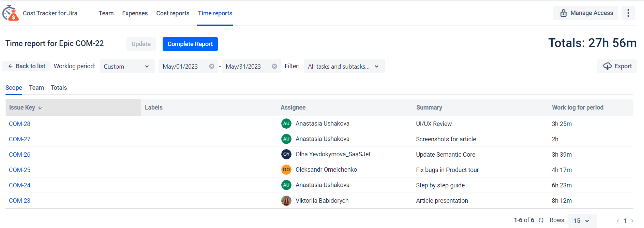The image size is (644, 228).
Task: Open the COM-25 issue link
Action: click(x=20, y=170)
